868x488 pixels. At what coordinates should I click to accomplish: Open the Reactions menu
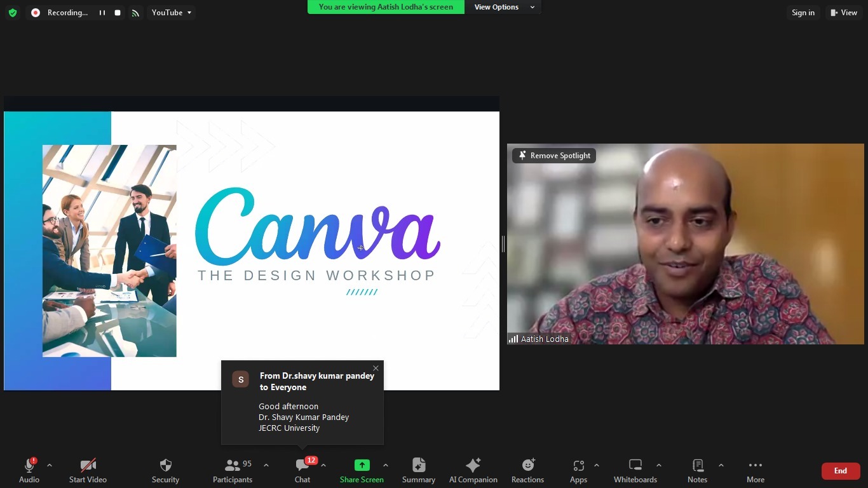click(527, 470)
